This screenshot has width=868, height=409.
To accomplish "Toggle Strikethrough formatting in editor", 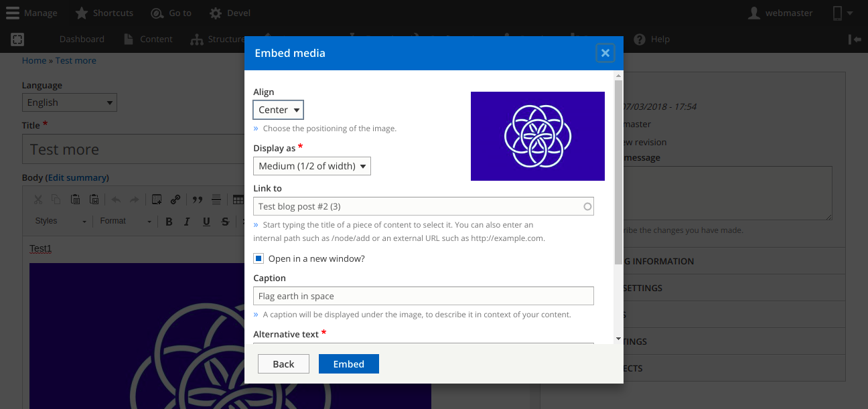I will [225, 222].
